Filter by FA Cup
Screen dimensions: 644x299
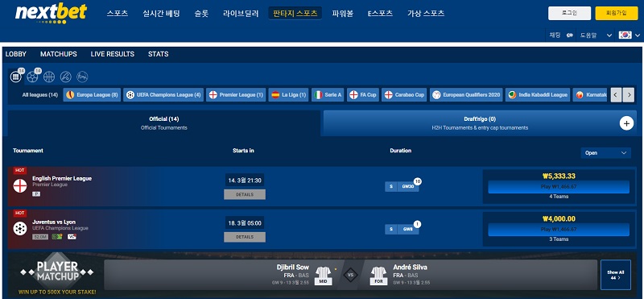[x=363, y=95]
